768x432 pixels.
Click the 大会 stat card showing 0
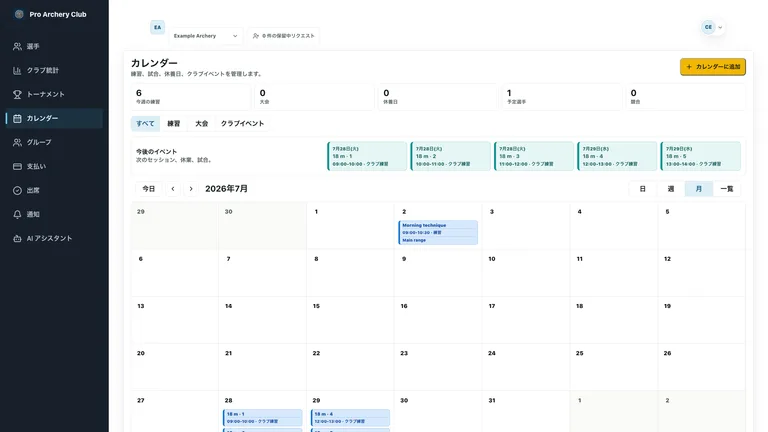314,97
